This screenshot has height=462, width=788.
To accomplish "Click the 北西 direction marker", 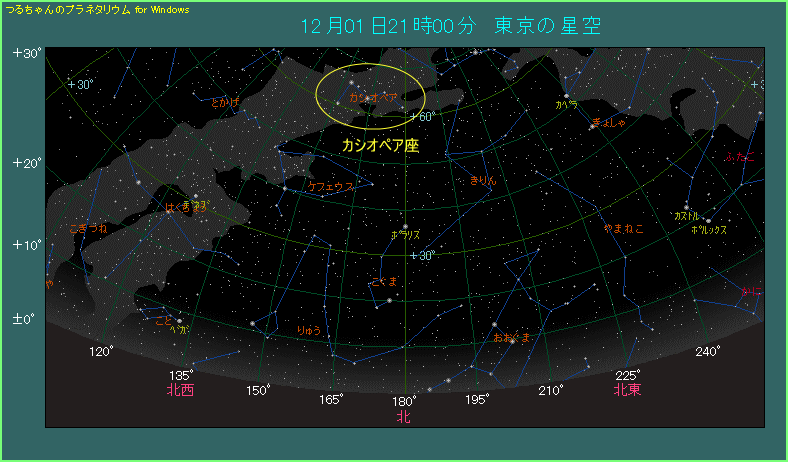I will (180, 390).
